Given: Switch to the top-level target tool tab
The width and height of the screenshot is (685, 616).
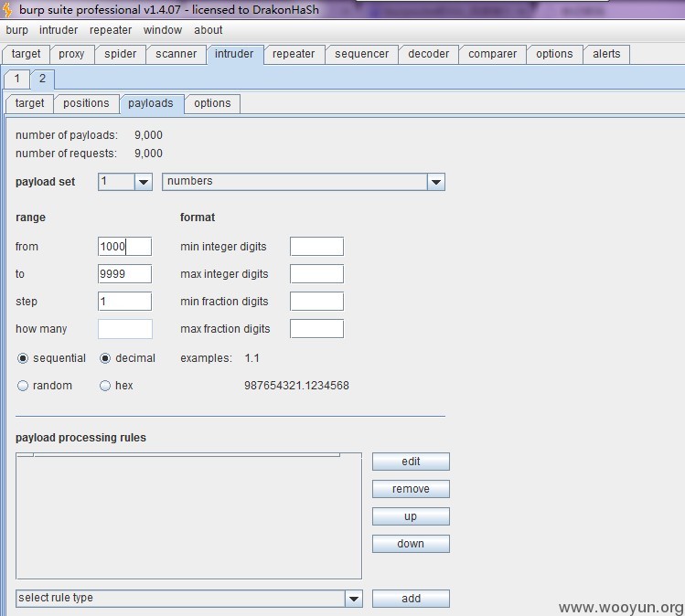Looking at the screenshot, I should click(26, 54).
